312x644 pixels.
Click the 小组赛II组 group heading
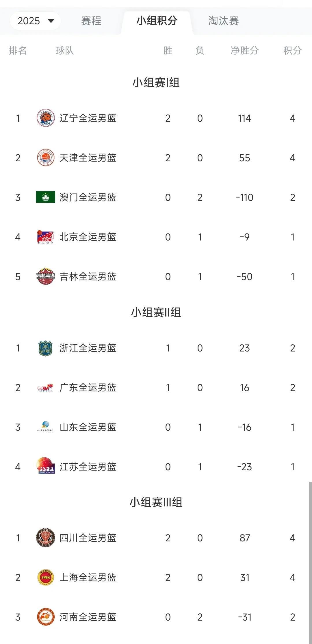(156, 312)
